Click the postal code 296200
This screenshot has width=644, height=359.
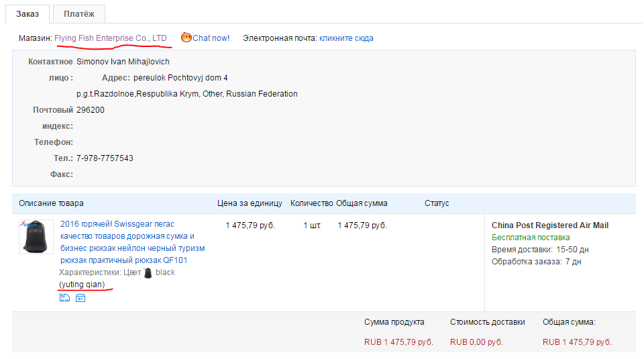coord(91,110)
